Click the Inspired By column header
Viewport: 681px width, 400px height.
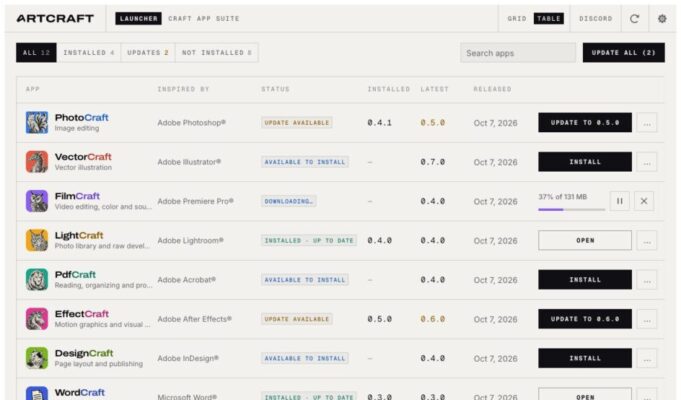tap(183, 89)
